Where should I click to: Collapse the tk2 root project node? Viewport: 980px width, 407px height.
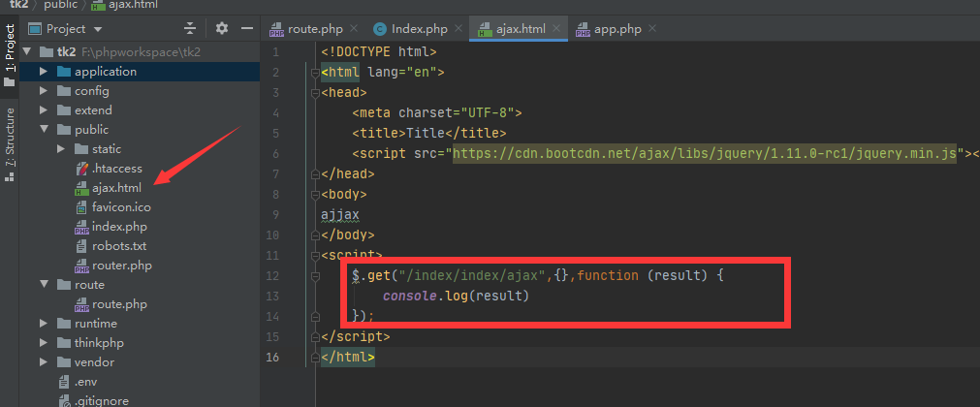click(x=26, y=52)
